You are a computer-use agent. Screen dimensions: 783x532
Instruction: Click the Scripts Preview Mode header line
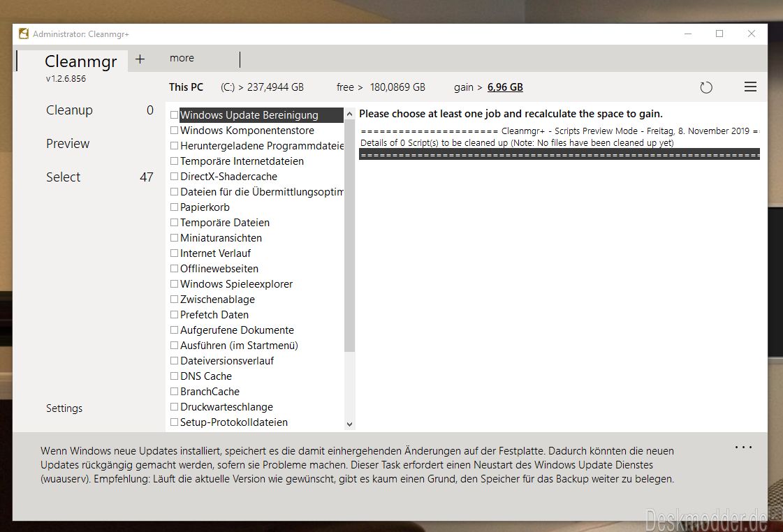click(559, 131)
